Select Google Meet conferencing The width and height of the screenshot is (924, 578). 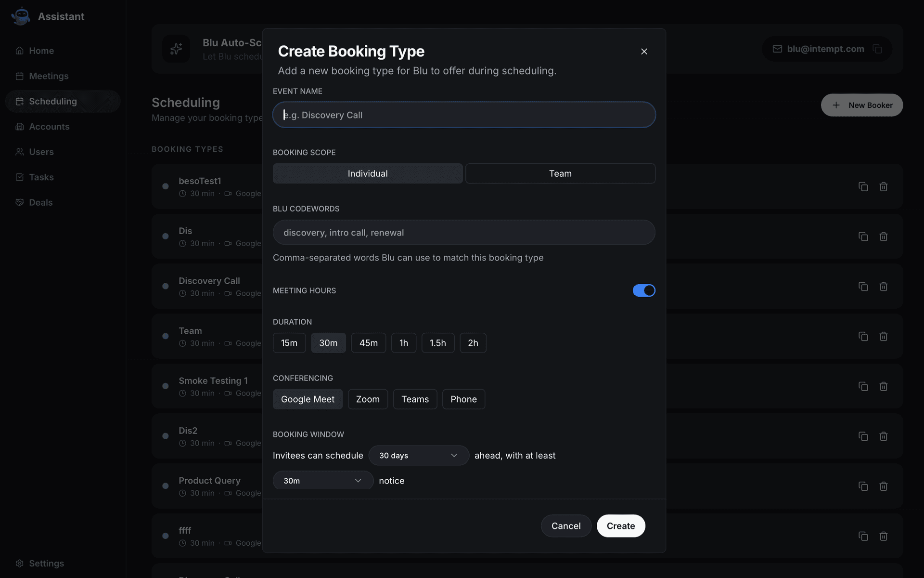pyautogui.click(x=308, y=399)
